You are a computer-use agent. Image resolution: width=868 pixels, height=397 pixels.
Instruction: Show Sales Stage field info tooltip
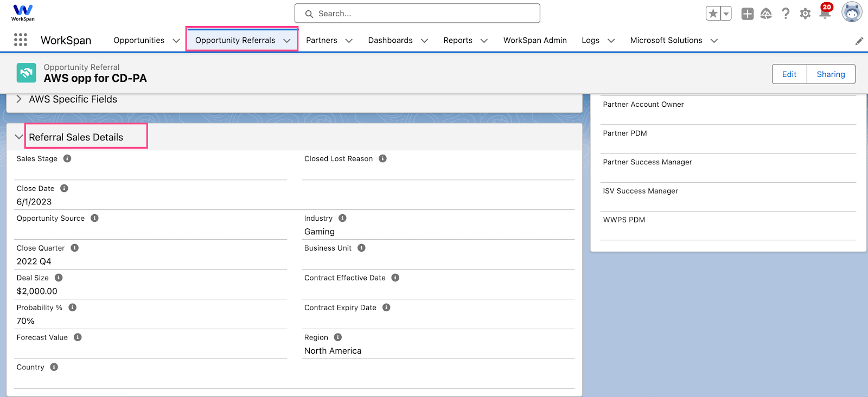pos(67,158)
